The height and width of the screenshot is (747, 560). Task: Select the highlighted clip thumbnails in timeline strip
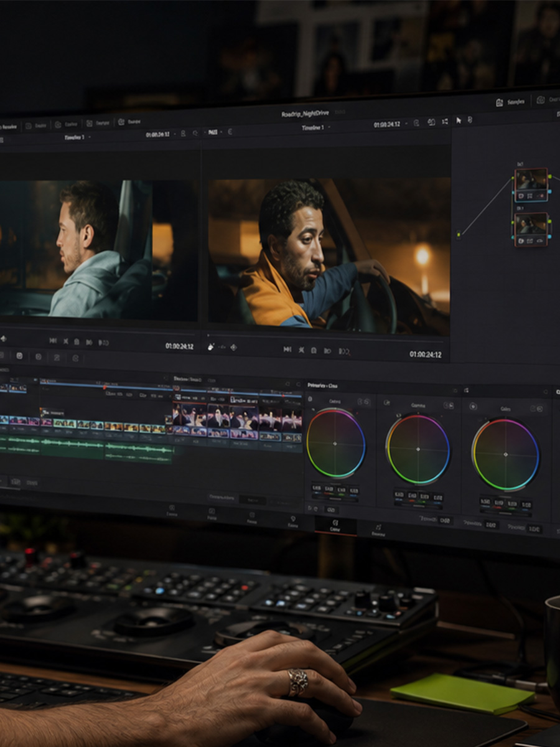click(x=237, y=420)
